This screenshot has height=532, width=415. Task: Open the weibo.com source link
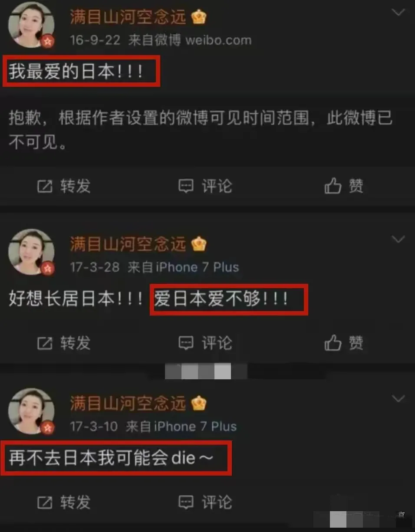[x=218, y=40]
